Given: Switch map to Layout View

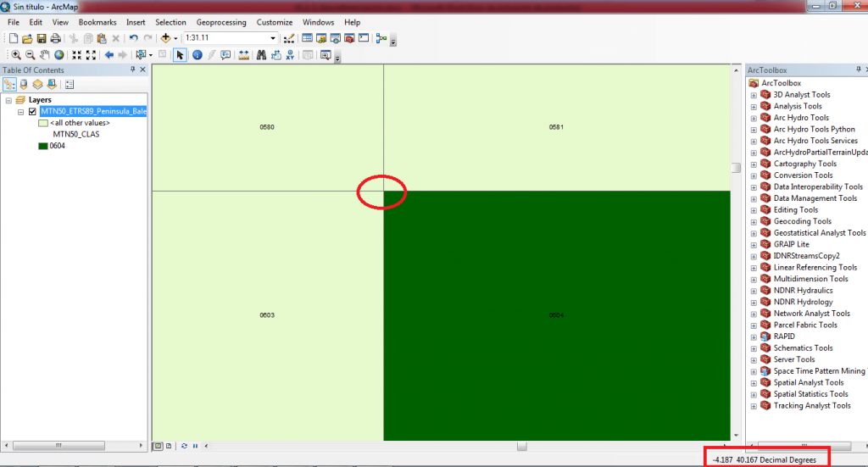Looking at the screenshot, I should tap(168, 445).
